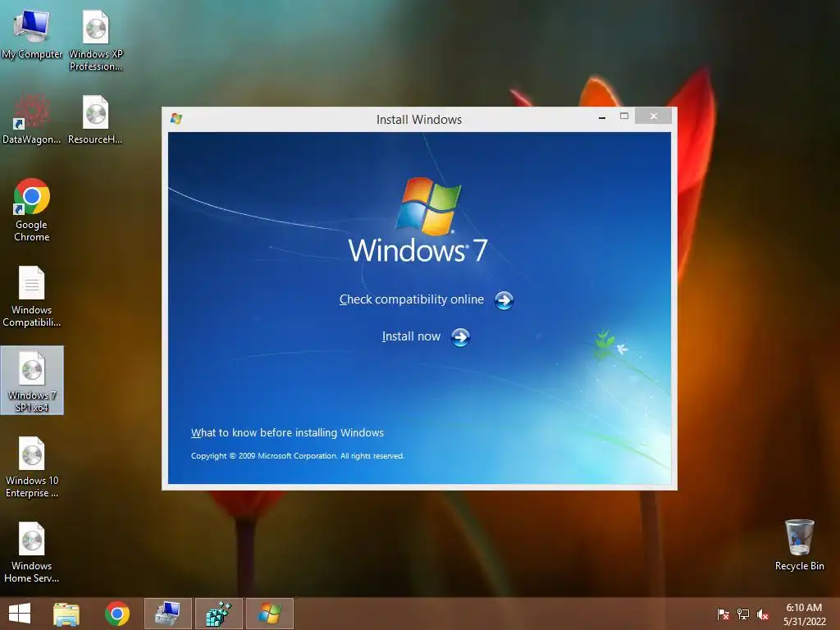Click the arrow button beside Install now
This screenshot has width=840, height=630.
click(x=460, y=337)
